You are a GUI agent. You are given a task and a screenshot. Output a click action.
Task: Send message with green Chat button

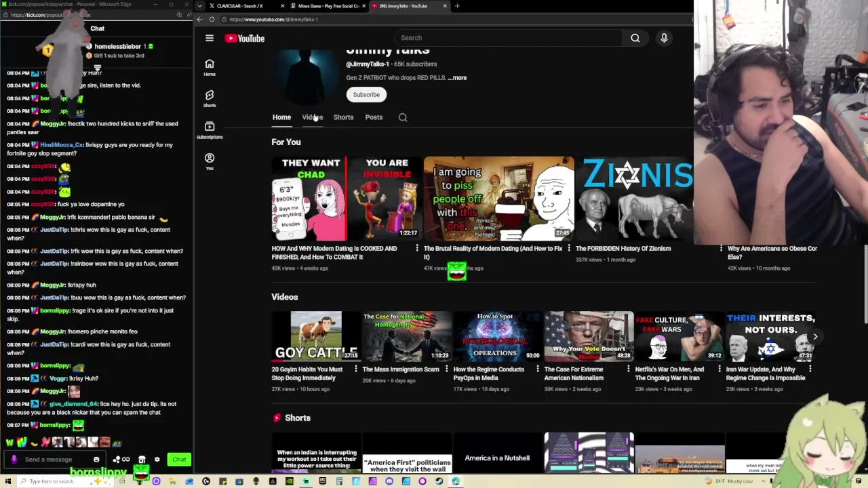click(x=179, y=460)
